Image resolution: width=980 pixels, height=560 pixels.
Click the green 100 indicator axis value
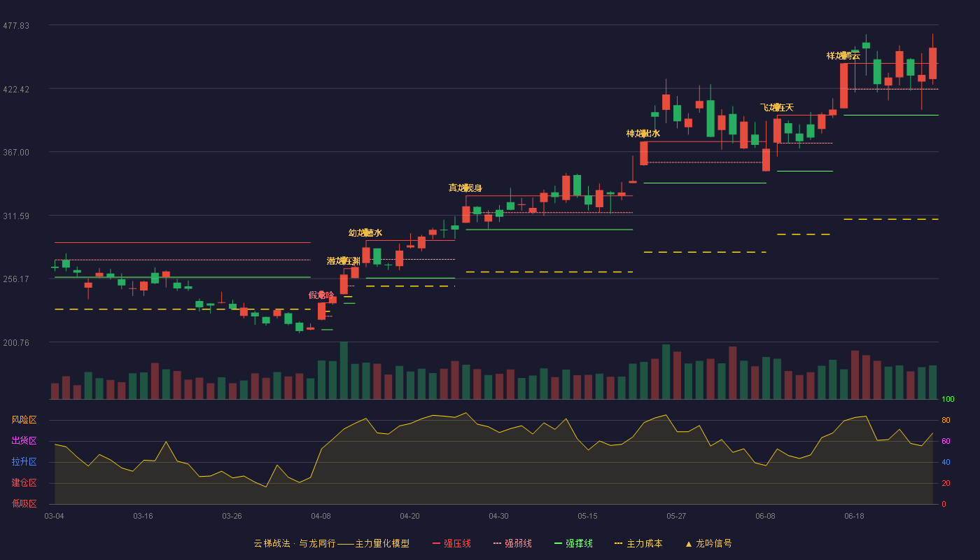click(x=948, y=400)
